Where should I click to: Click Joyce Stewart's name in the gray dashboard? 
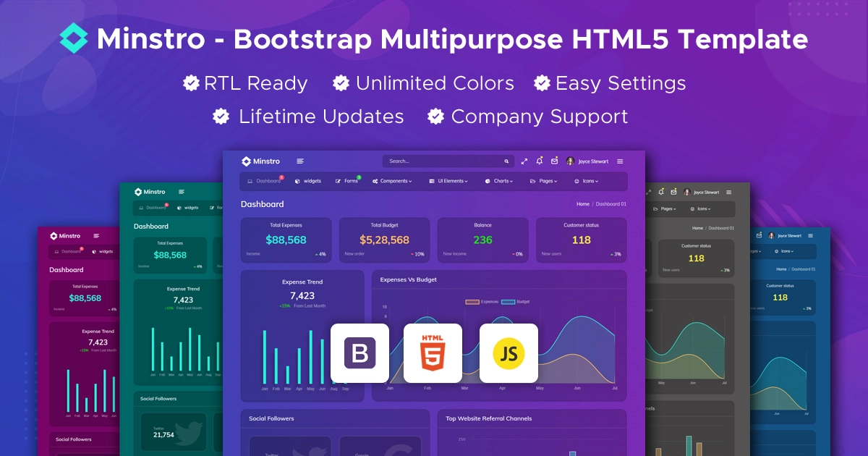(707, 193)
